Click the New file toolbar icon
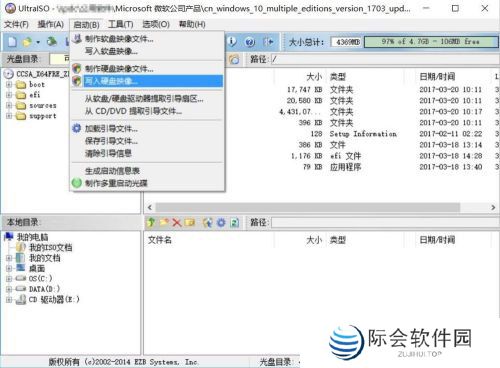The height and width of the screenshot is (368, 500). [x=12, y=42]
